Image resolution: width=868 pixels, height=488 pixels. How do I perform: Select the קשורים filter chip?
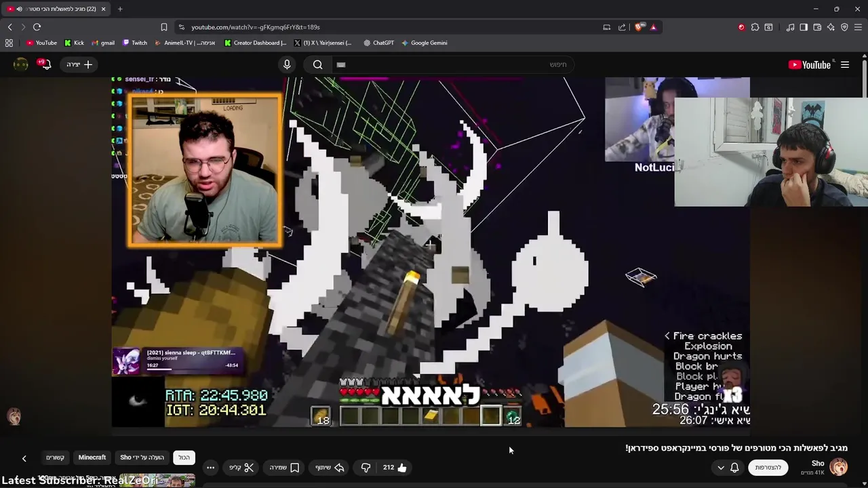55,457
